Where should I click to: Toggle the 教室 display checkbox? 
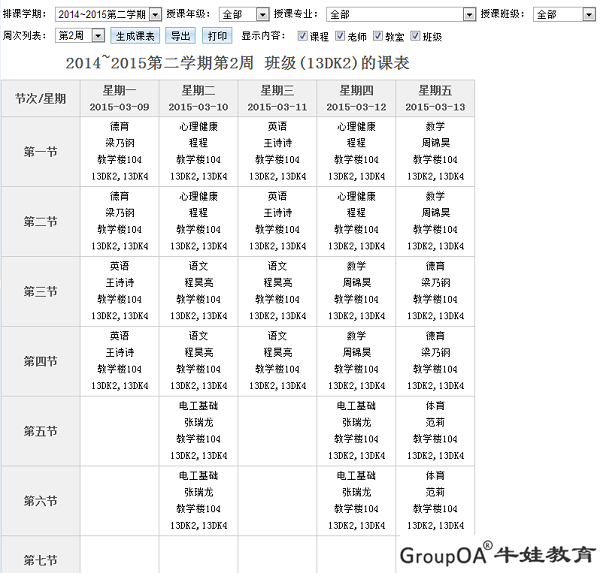click(377, 36)
